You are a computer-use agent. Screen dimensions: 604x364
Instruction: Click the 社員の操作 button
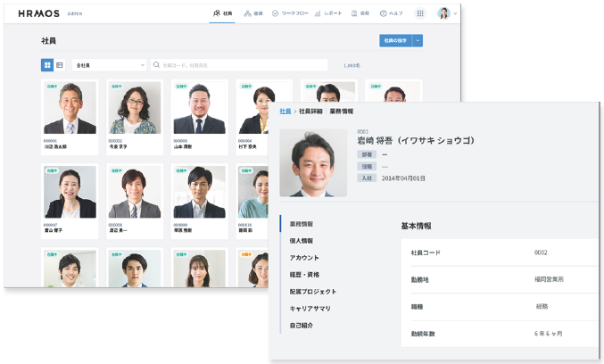(395, 40)
